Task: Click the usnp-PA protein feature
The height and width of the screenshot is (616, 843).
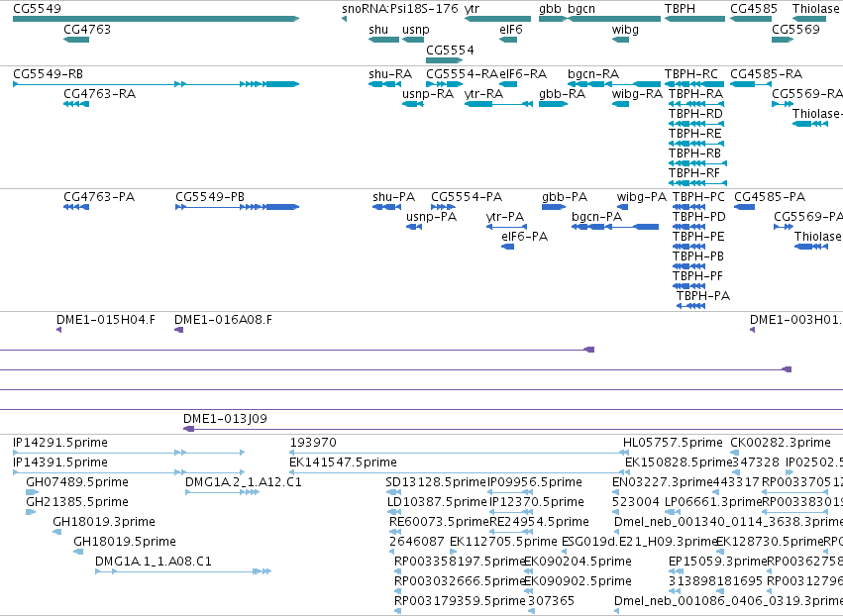Action: pos(414,227)
